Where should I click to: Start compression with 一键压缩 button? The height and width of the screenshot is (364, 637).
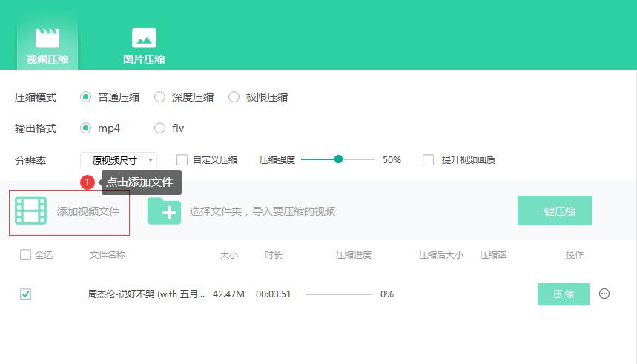(x=555, y=211)
